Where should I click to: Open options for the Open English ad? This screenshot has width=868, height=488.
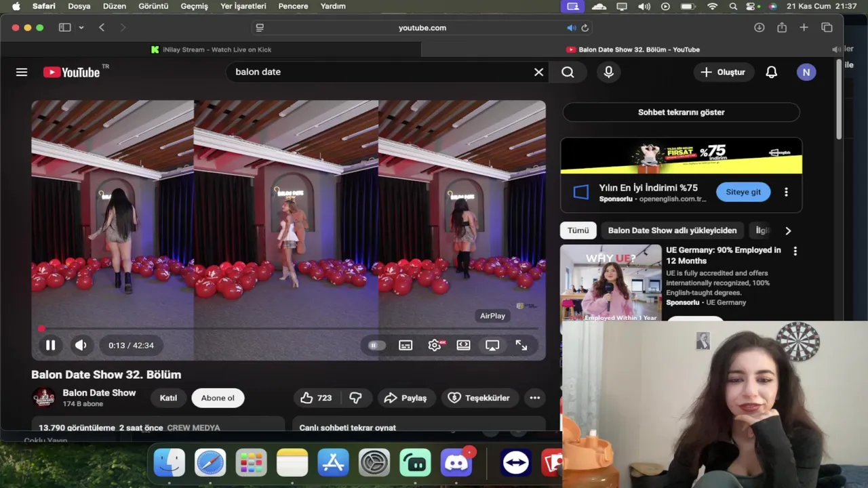pyautogui.click(x=786, y=192)
